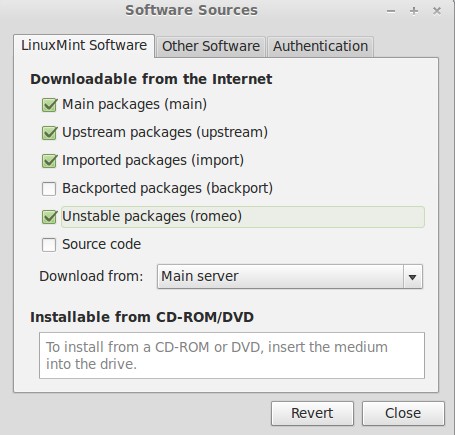This screenshot has height=435, width=455.
Task: Click the Close button at bottom
Action: (x=403, y=413)
